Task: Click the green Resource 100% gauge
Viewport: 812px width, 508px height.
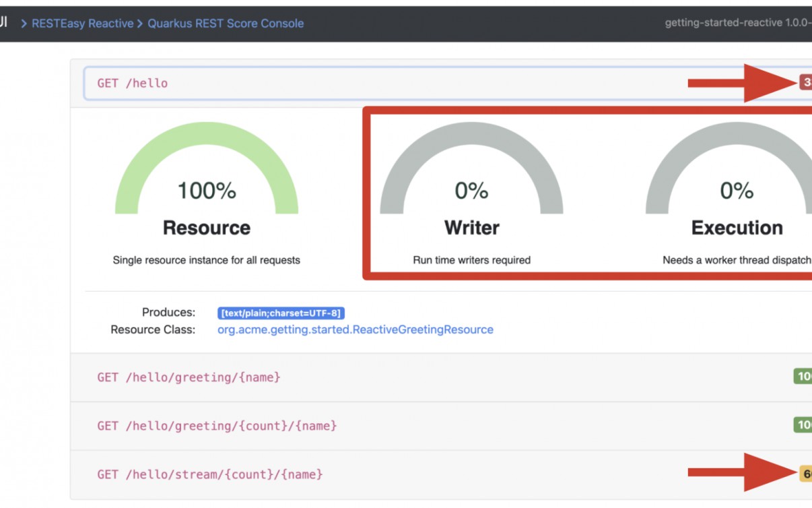Action: (x=207, y=168)
